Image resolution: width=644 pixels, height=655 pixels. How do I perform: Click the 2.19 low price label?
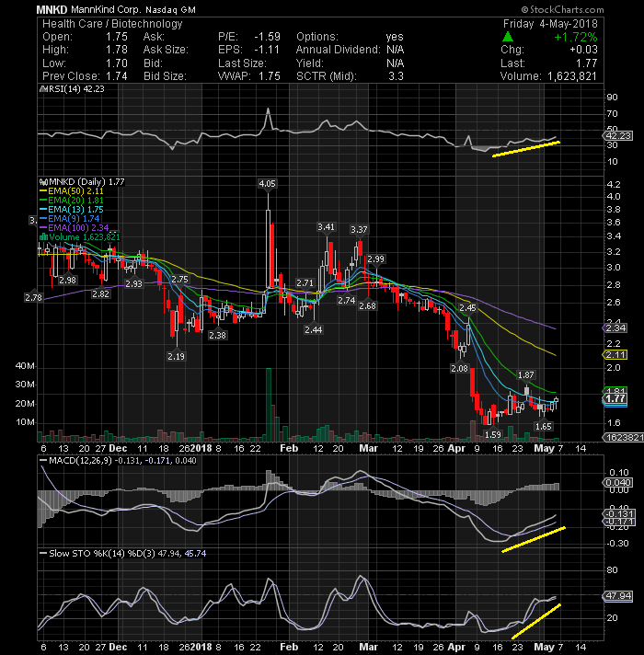(176, 357)
